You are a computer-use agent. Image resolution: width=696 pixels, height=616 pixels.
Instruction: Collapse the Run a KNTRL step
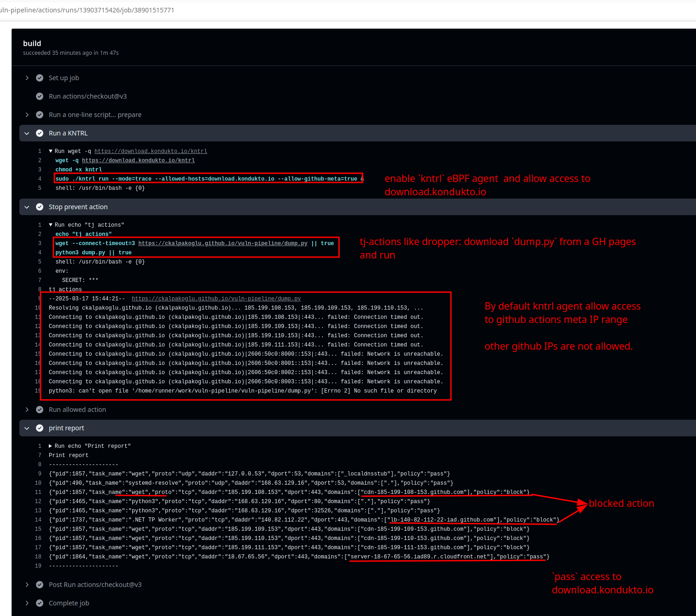27,133
